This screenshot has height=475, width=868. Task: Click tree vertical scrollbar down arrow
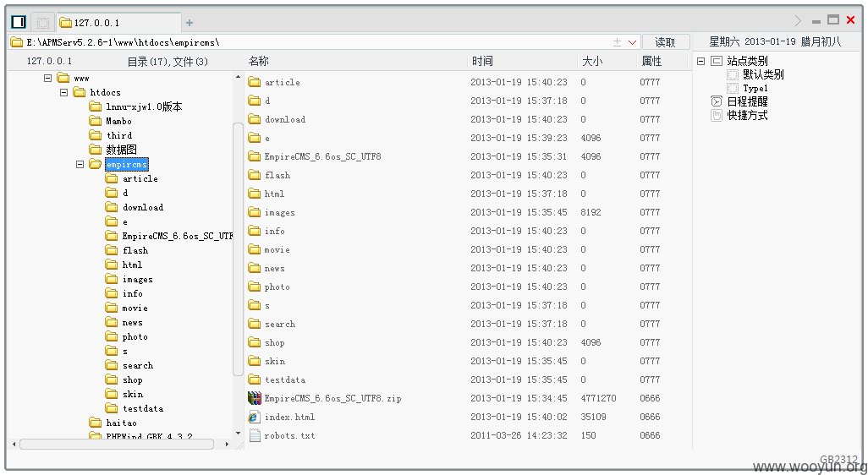[x=238, y=434]
